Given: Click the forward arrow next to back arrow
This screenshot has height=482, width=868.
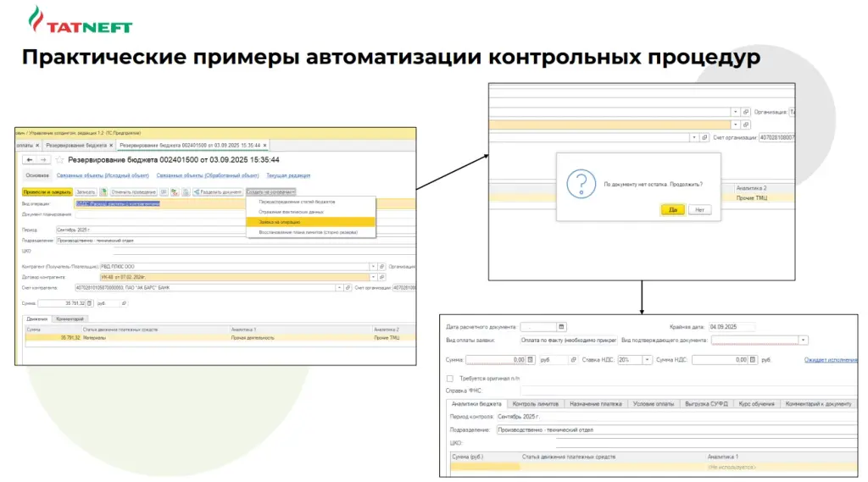Looking at the screenshot, I should (x=43, y=160).
